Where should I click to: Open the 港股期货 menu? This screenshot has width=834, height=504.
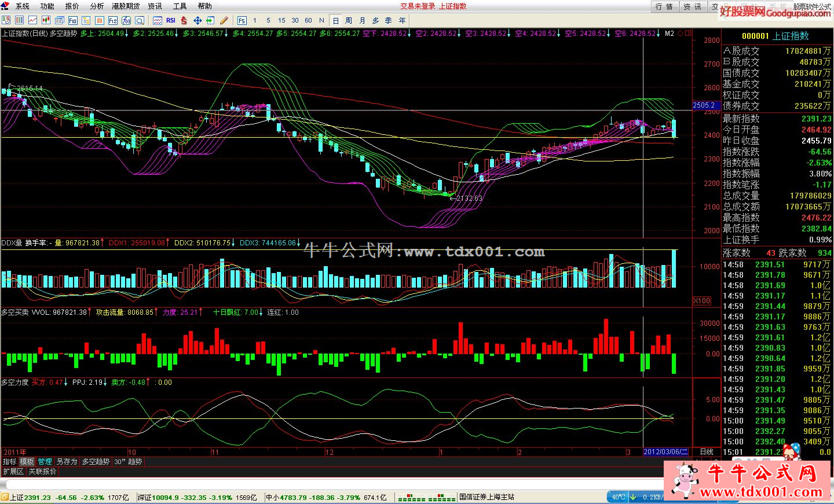tap(126, 6)
